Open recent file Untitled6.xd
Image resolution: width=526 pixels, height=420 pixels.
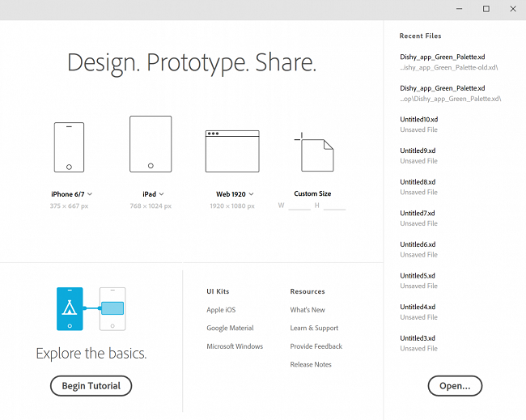[419, 249]
